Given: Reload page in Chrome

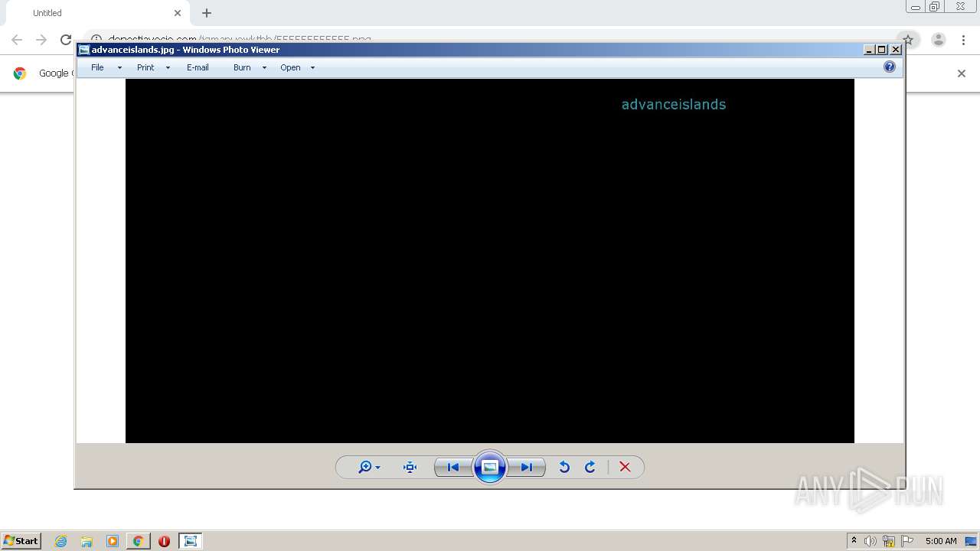Looking at the screenshot, I should [x=66, y=40].
